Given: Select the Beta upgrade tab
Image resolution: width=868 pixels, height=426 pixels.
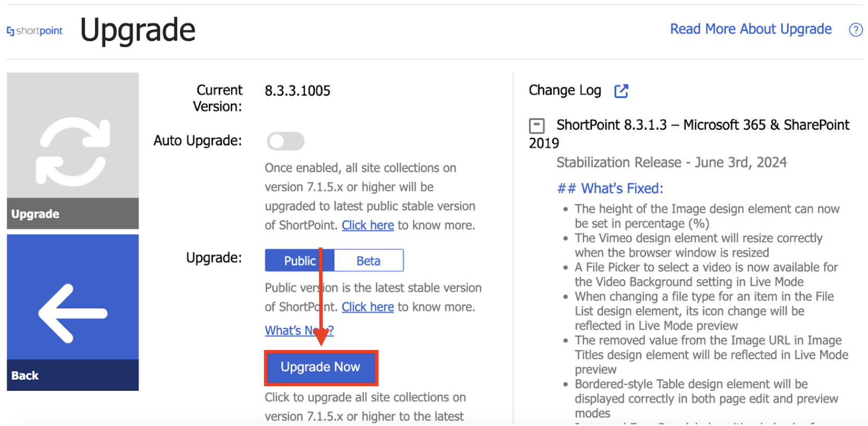Looking at the screenshot, I should [368, 260].
